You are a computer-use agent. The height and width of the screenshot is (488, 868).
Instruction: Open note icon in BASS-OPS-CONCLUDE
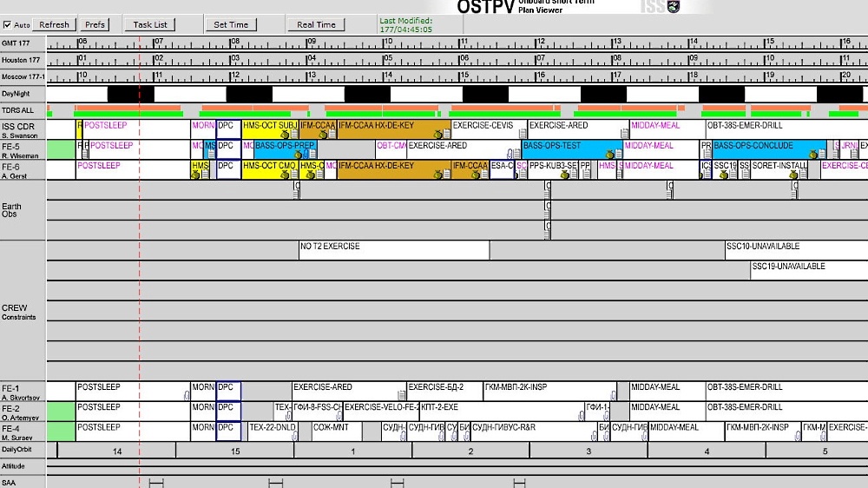tap(822, 154)
